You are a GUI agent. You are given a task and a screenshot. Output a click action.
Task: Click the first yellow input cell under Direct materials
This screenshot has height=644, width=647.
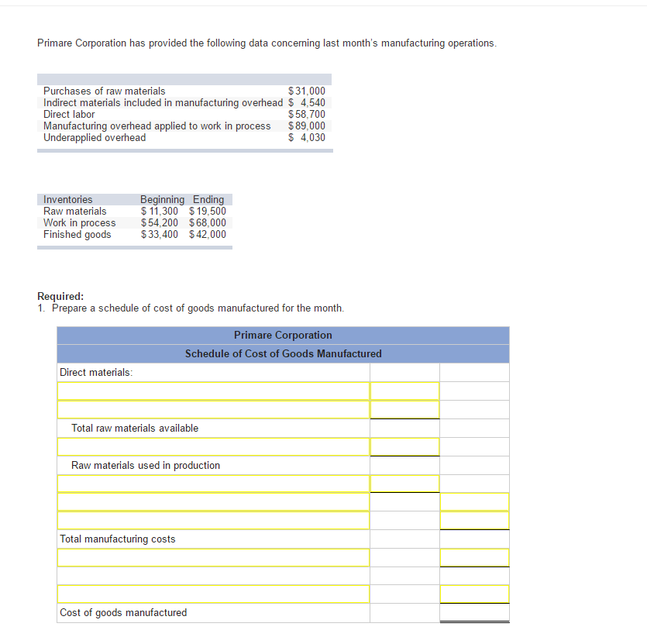(213, 391)
